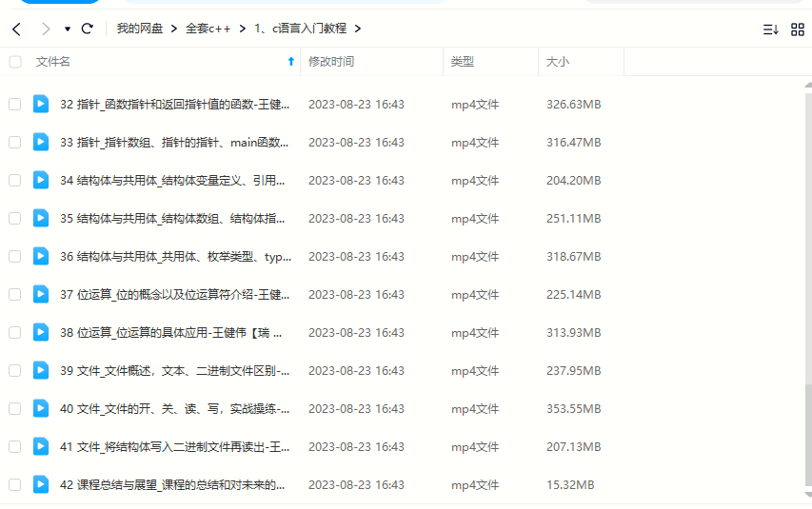Select checkbox for file 40 文件_文件的开

click(x=15, y=408)
